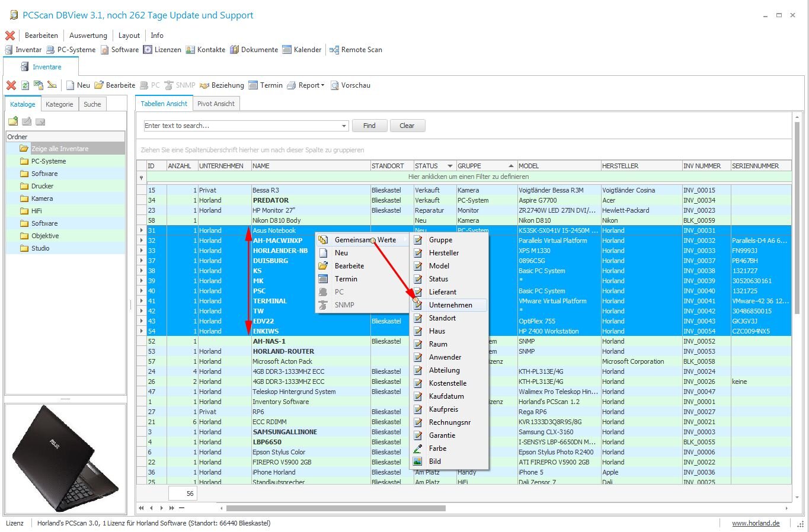Click the Farbe color pen icon in the submenu

coord(418,448)
